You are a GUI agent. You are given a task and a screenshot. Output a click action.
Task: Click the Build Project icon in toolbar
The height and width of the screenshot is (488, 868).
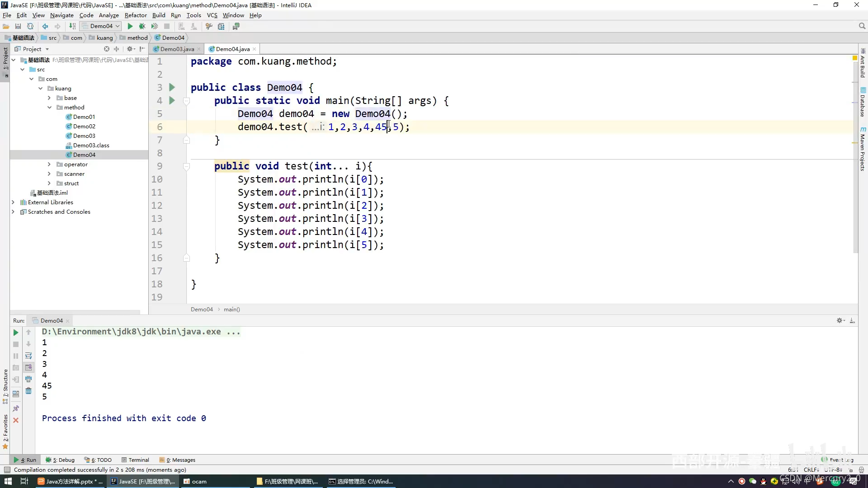pyautogui.click(x=72, y=26)
